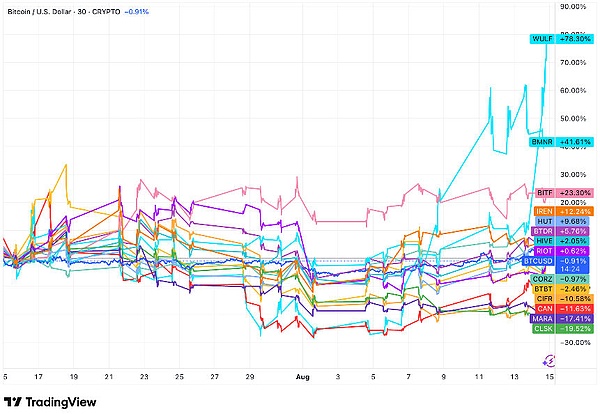Click the +9.68% value label
This screenshot has width=600, height=414.
click(572, 222)
